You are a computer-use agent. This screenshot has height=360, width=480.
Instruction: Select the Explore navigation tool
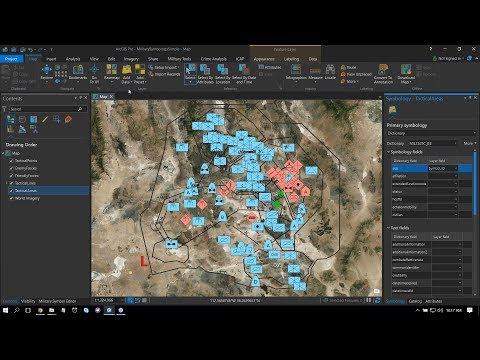(47, 72)
